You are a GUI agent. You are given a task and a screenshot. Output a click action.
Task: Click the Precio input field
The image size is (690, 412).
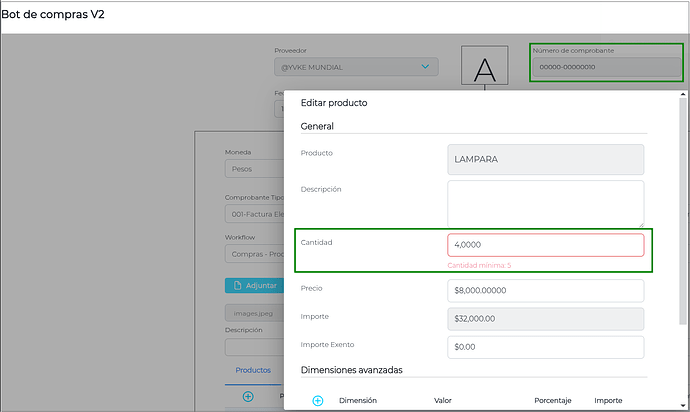(x=545, y=290)
